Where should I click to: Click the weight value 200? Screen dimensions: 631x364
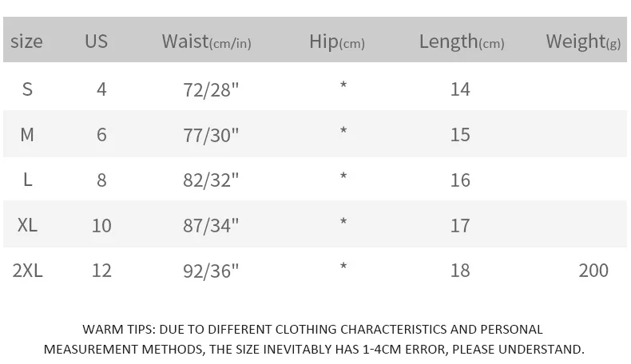click(x=593, y=271)
